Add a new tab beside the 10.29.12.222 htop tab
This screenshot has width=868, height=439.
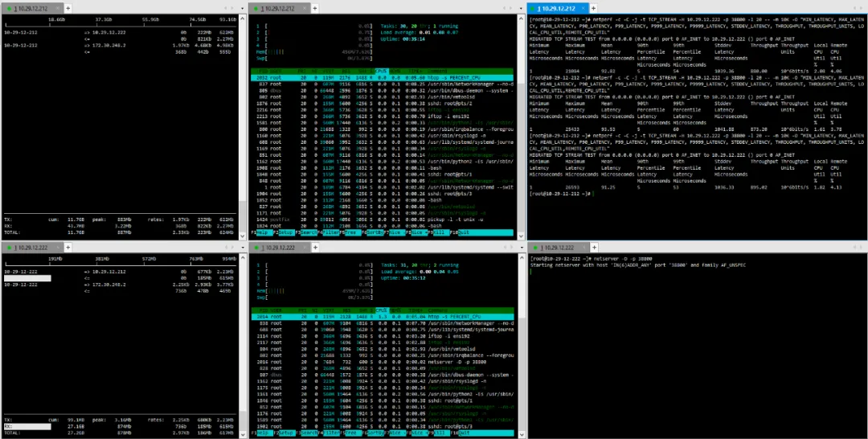[314, 248]
